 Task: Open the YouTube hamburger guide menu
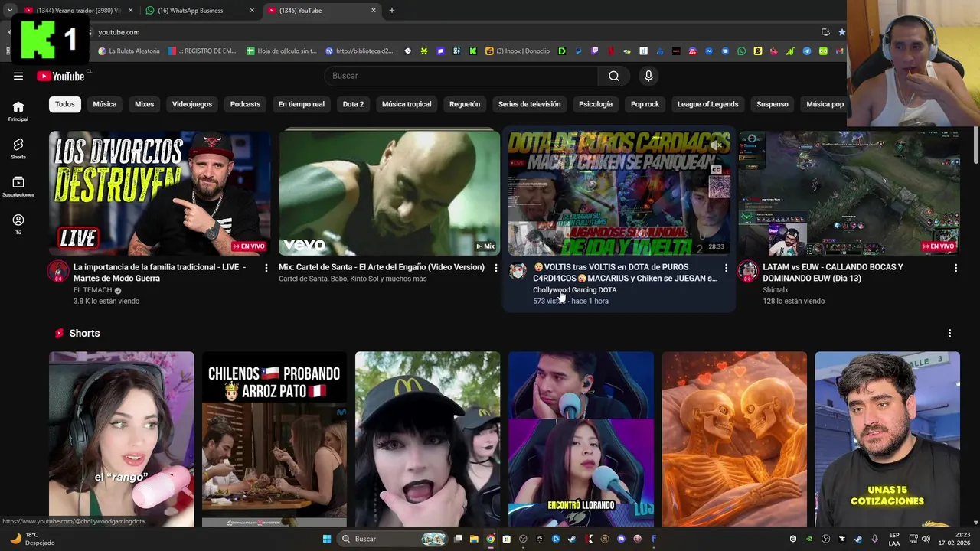(18, 76)
